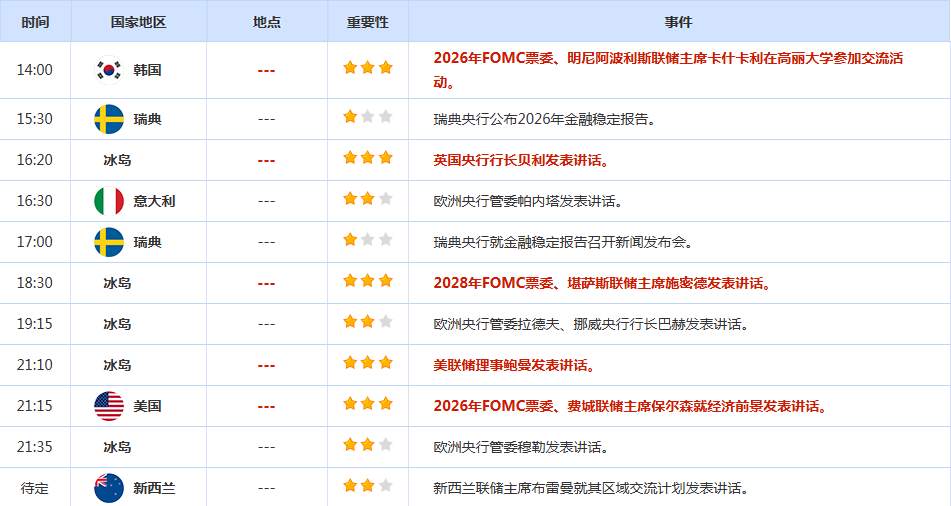Viewport: 951px width, 506px height.
Task: Open the 新西兰联储主席布雷曼 event
Action: point(591,488)
